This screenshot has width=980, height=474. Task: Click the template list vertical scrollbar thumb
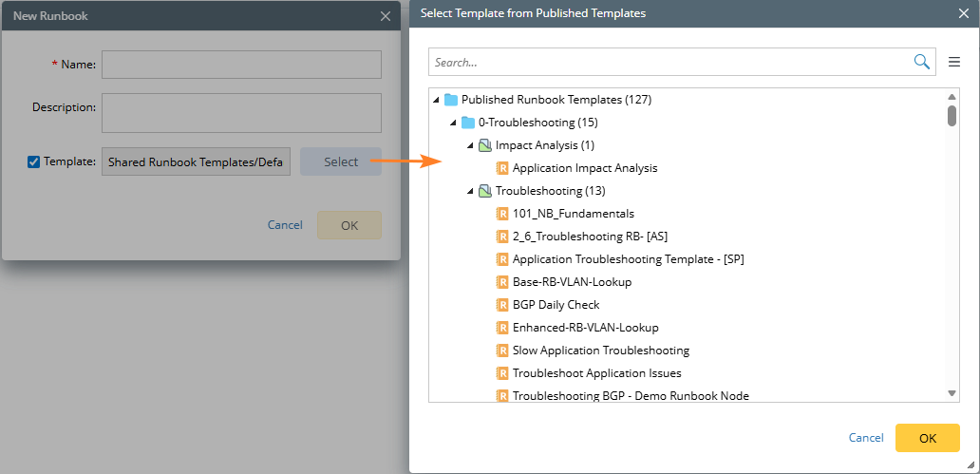pos(952,116)
